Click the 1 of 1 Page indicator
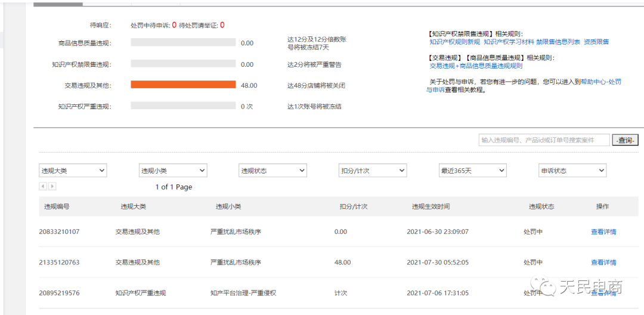 174,187
